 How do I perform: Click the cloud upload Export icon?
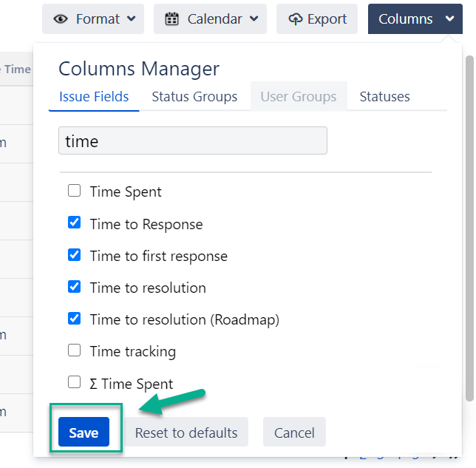(x=296, y=19)
